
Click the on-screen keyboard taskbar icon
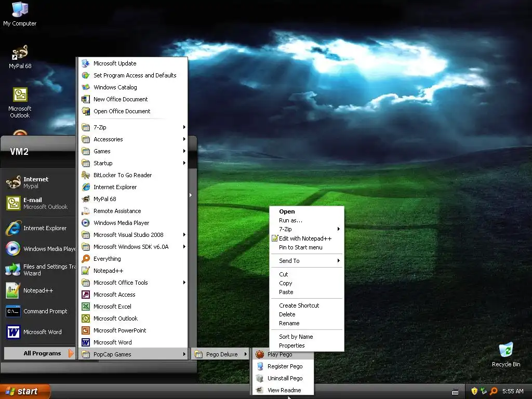click(455, 392)
